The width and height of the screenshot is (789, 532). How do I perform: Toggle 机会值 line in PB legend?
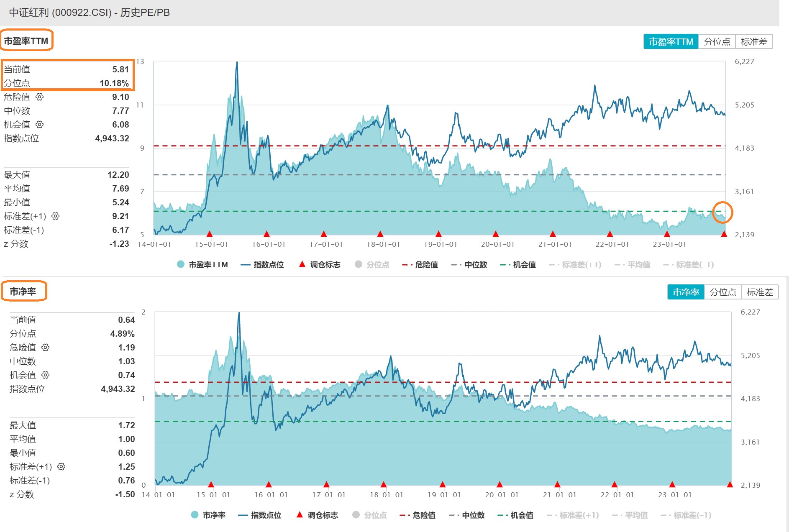pos(515,515)
